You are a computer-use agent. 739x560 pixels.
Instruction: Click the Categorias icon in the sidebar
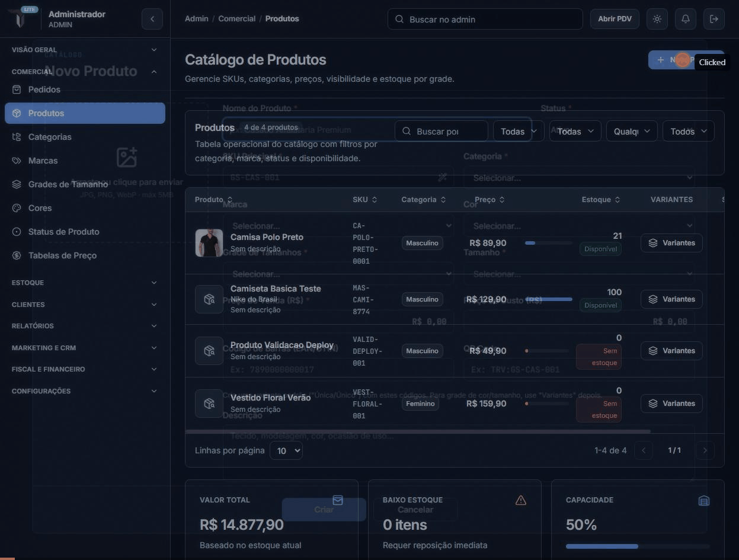[17, 137]
